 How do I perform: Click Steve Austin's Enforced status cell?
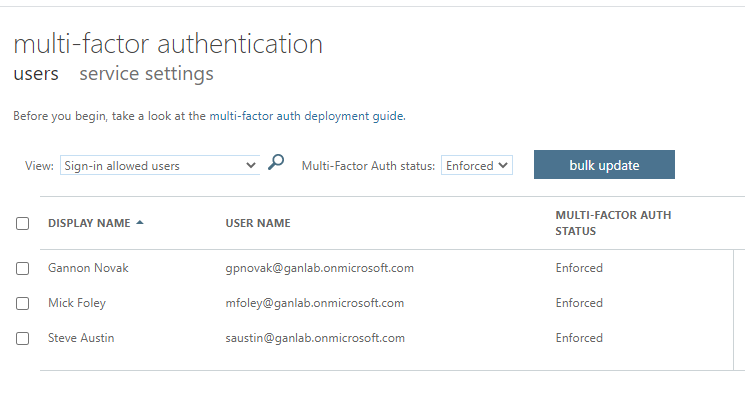click(x=579, y=338)
